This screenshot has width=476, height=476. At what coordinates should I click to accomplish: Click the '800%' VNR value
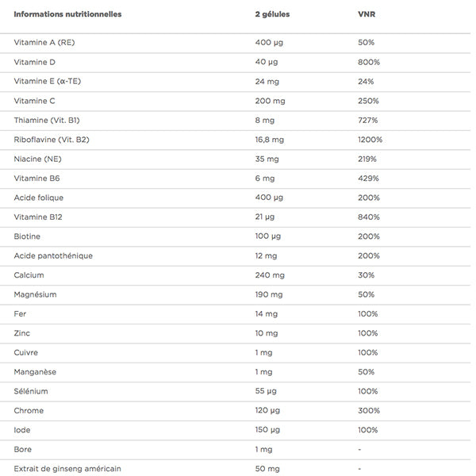click(369, 62)
